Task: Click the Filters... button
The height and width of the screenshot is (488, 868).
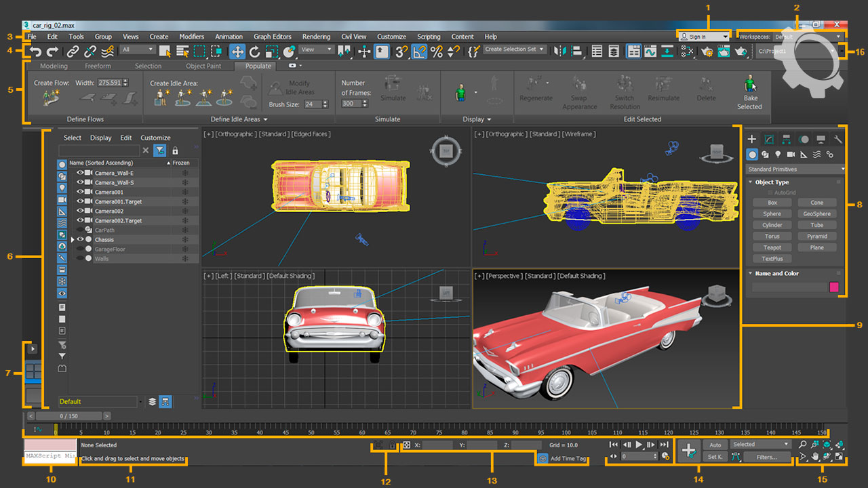Action: pos(766,457)
